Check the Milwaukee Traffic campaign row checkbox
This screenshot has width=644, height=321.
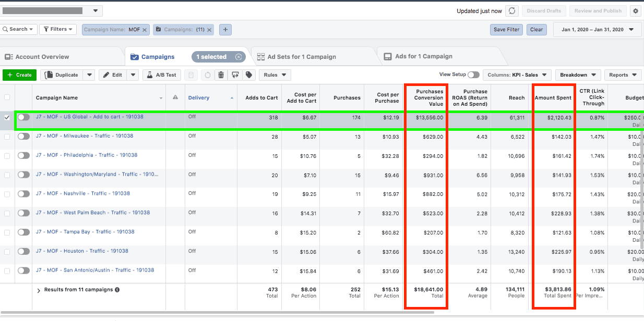[7, 137]
